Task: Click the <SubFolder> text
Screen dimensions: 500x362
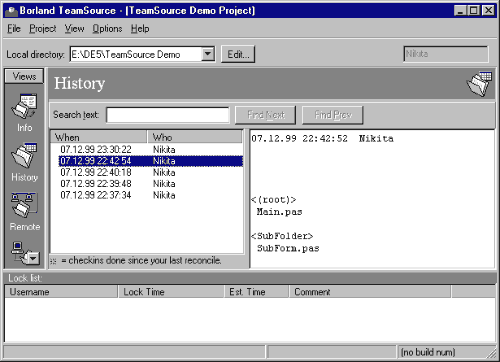Action: 282,236
